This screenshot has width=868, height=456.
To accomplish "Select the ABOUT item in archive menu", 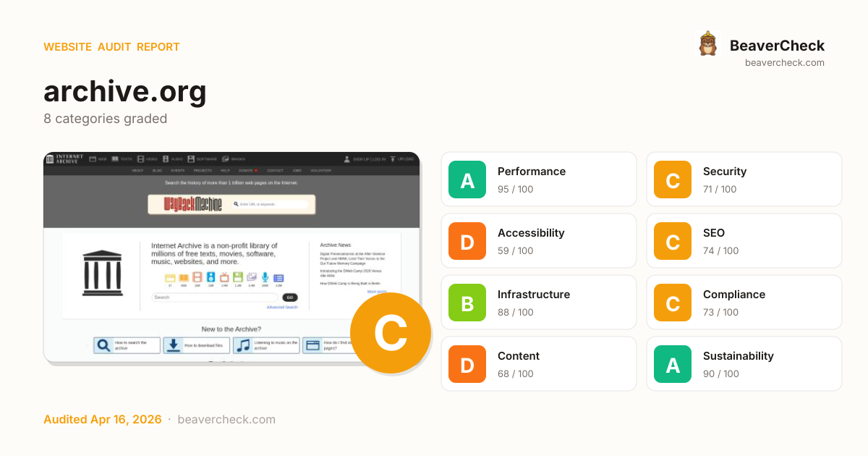I will [x=137, y=171].
